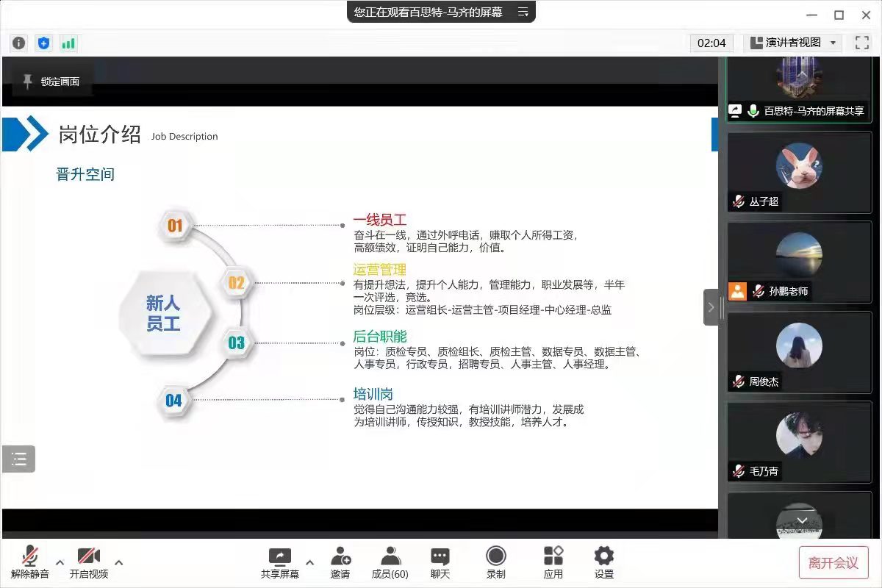Open the 邀请 invite icon
Image resolution: width=882 pixels, height=588 pixels.
[340, 562]
